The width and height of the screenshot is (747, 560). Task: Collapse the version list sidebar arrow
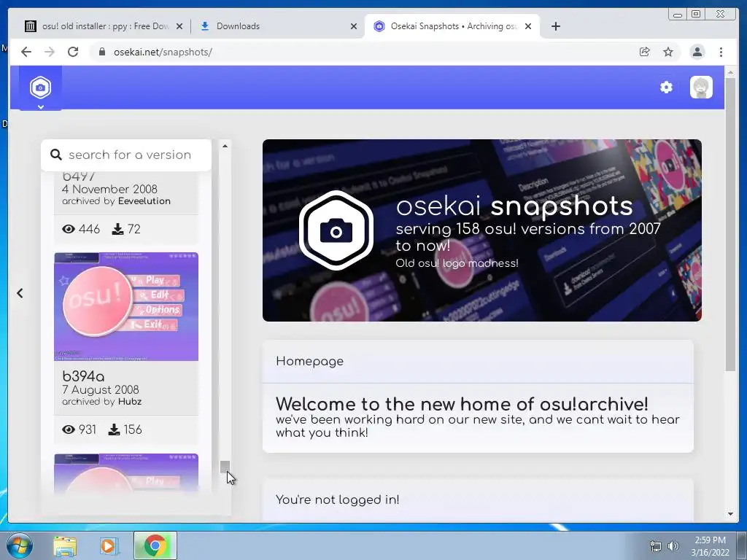[x=20, y=293]
